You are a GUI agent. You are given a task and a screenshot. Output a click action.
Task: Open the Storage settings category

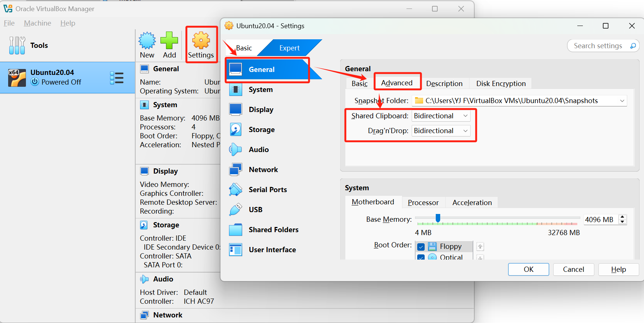tap(261, 130)
